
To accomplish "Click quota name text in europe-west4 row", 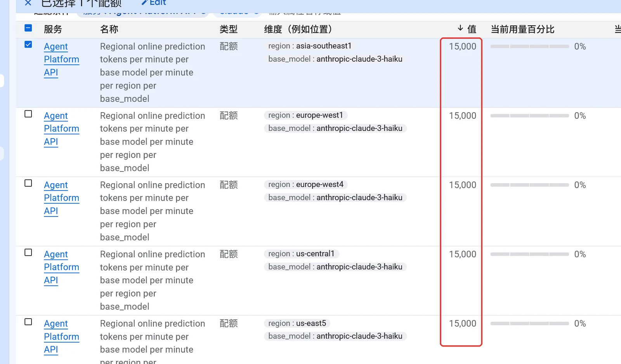I will pyautogui.click(x=153, y=211).
